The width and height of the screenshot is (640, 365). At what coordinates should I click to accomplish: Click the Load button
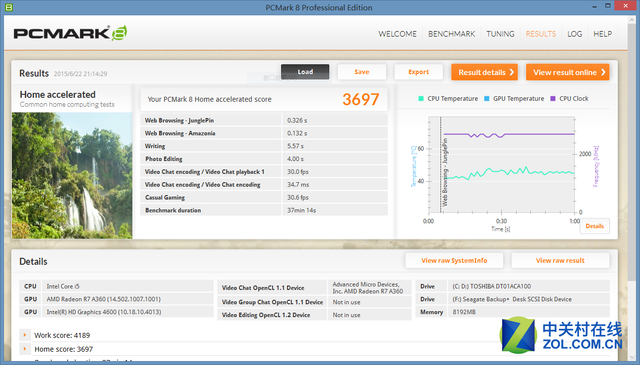point(305,72)
